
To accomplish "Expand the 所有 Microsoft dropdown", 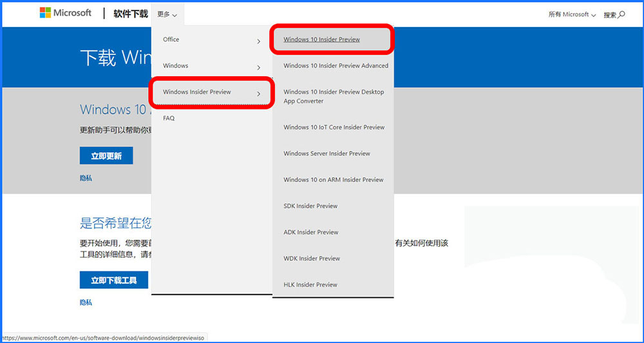I will (x=572, y=14).
